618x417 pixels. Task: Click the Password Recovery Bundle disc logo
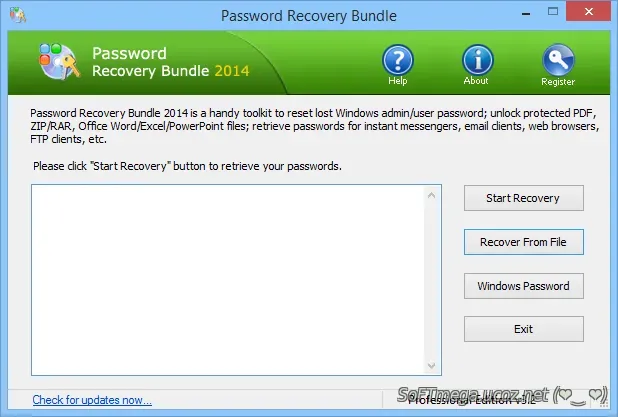pos(59,61)
